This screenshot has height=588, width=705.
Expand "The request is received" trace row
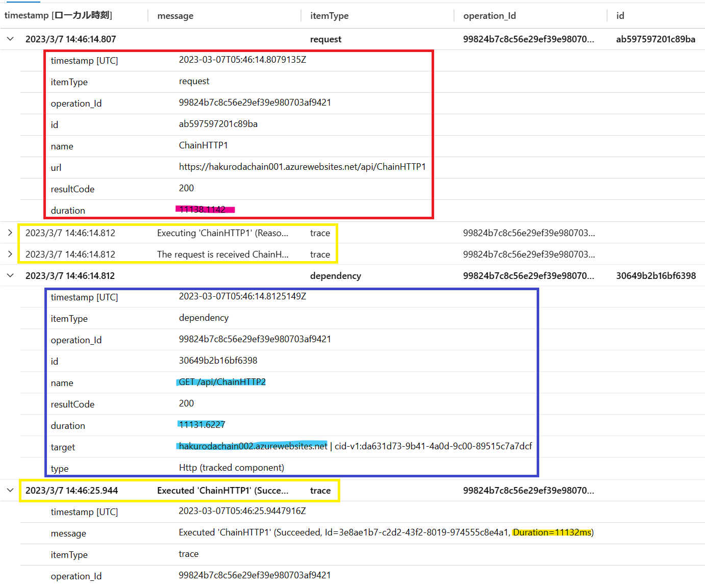click(x=10, y=254)
